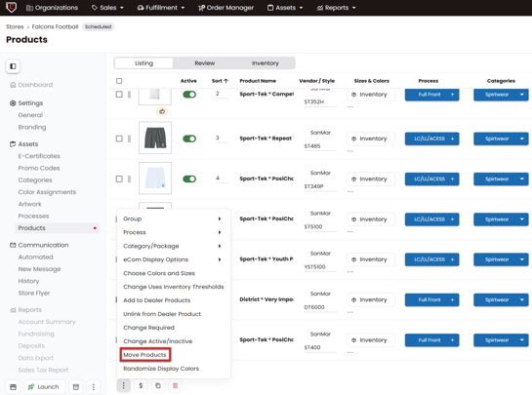This screenshot has height=395, width=532.
Task: Click the plus on ST400 Full Front process
Action: 452,340
